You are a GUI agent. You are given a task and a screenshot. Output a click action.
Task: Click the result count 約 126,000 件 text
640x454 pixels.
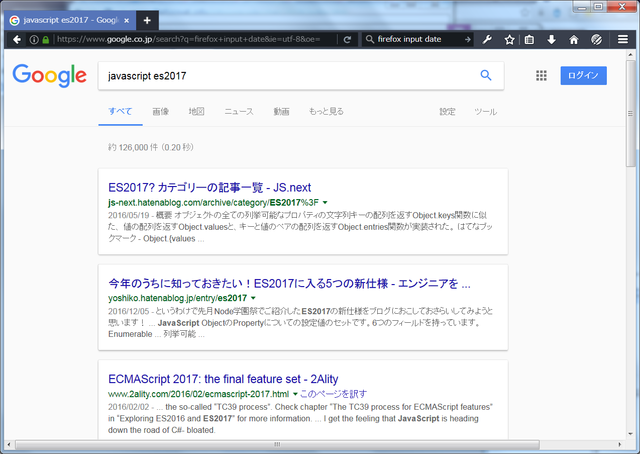tap(133, 147)
